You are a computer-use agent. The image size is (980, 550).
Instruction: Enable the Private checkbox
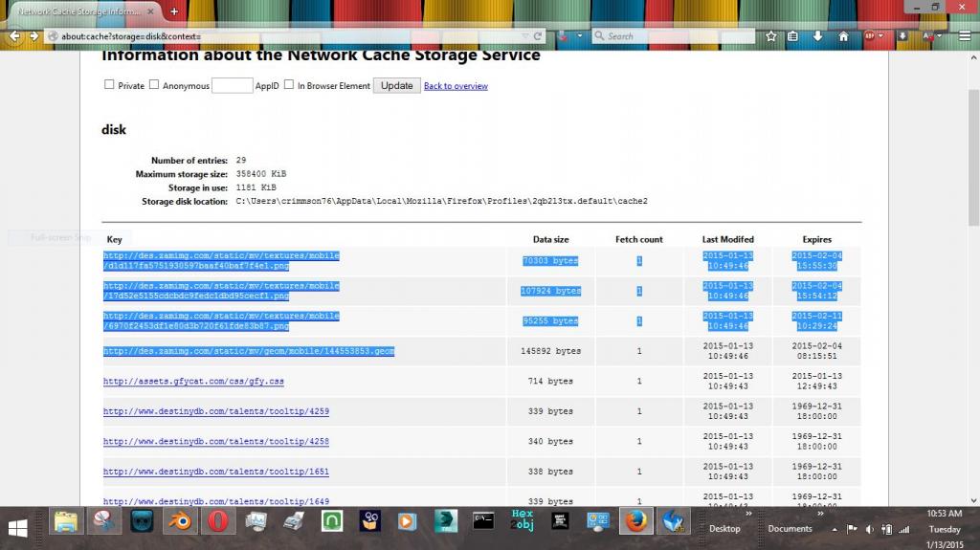click(x=109, y=84)
